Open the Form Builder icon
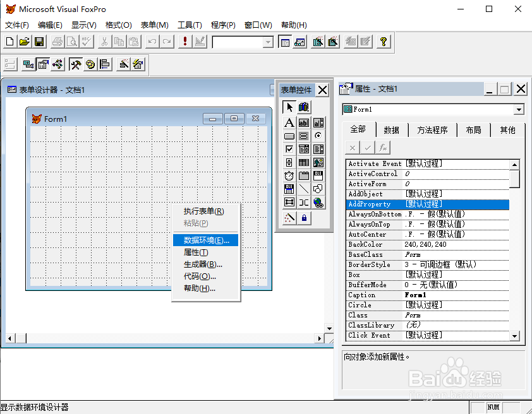The width and height of the screenshot is (532, 414). click(x=124, y=64)
